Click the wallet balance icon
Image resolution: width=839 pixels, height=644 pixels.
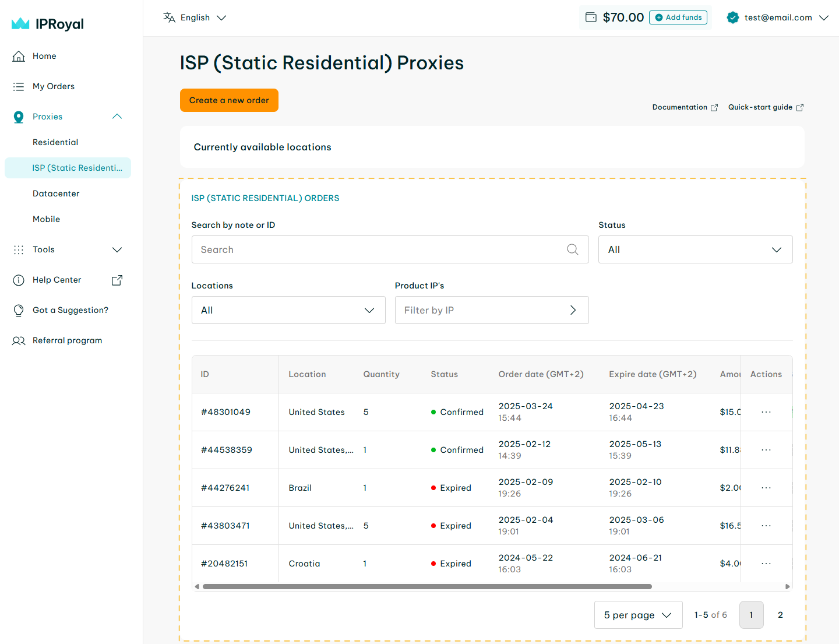tap(591, 17)
